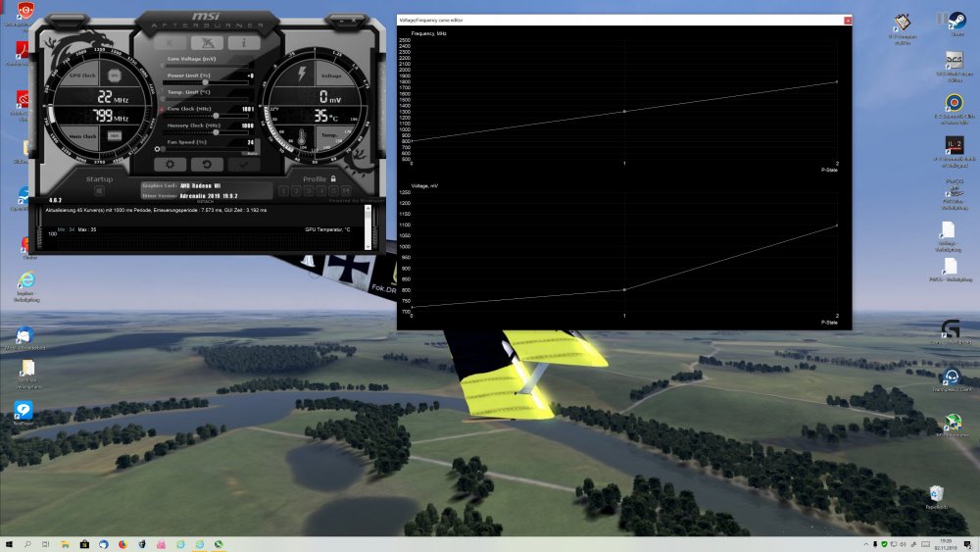Click the lightning bolt voltage icon in right gauge
Screen dimensions: 980x552
coord(302,74)
